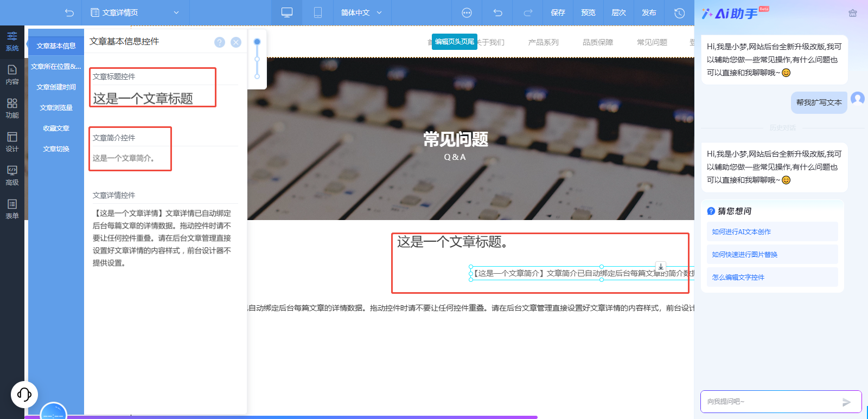This screenshot has width=868, height=419.
Task: Click the help question mark icon
Action: tap(219, 42)
